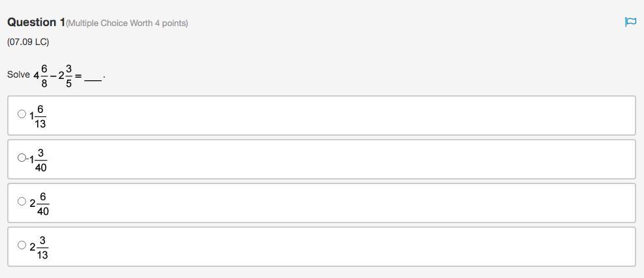Click the minus sign in the equation
The image size is (644, 278).
(53, 76)
